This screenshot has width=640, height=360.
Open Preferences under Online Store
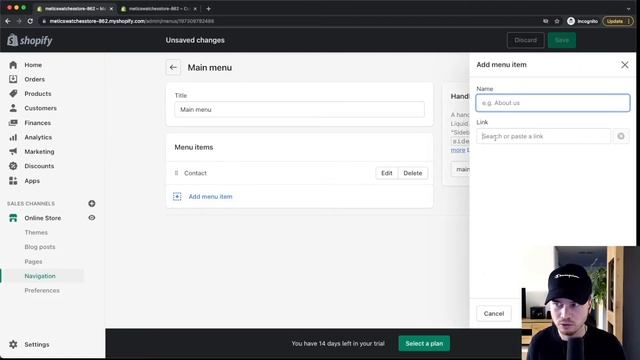point(42,290)
